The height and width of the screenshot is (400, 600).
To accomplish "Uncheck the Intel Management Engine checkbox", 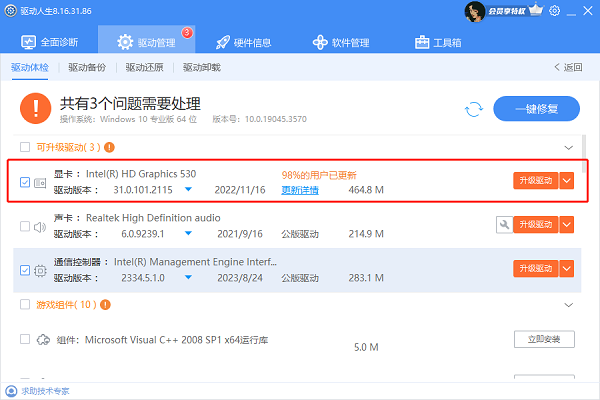I will coord(25,270).
